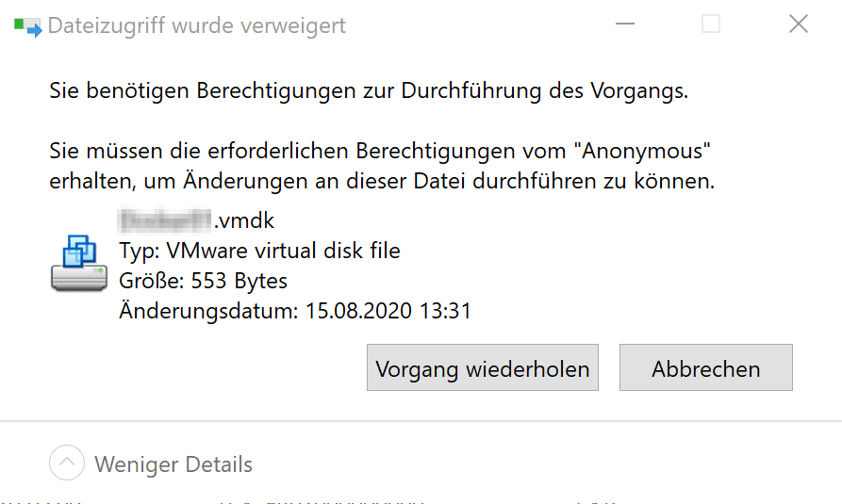Click empty title bar area beside the title
The image size is (842, 504).
[x=490, y=25]
